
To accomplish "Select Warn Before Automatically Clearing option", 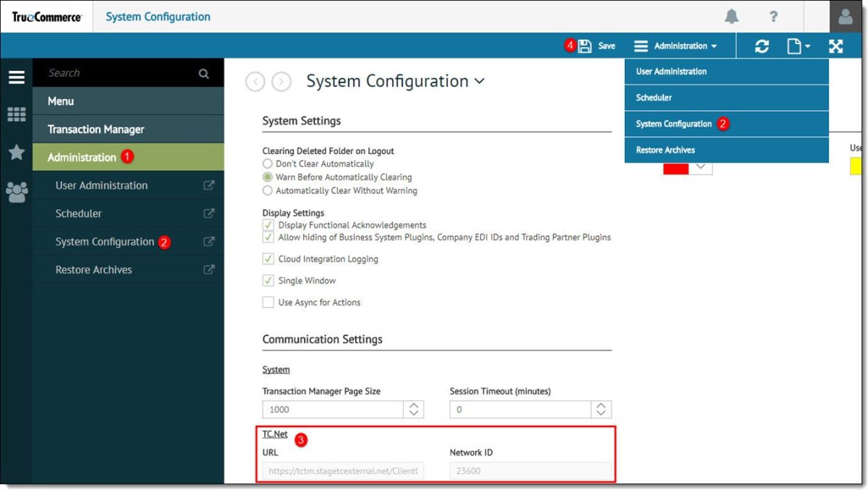I will pyautogui.click(x=268, y=177).
